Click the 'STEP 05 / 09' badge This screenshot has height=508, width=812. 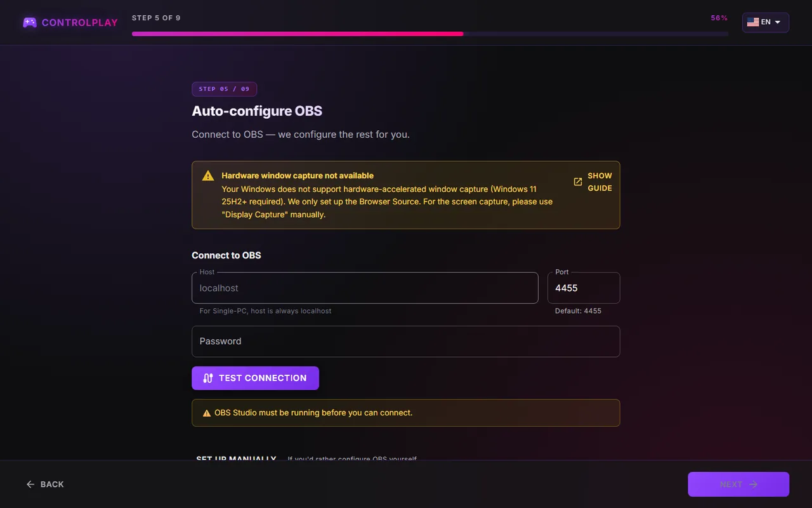224,89
